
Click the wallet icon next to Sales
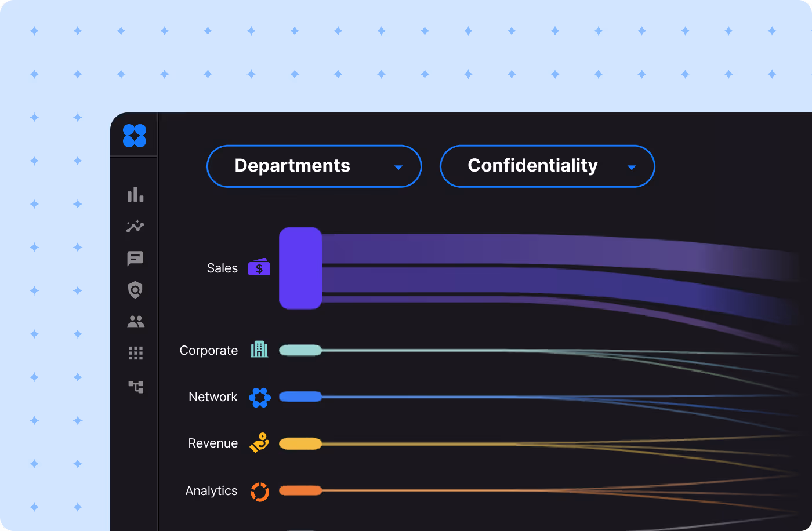coord(259,267)
